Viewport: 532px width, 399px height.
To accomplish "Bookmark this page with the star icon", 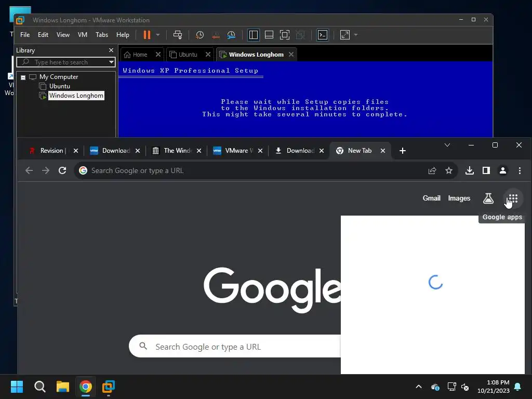I will 449,170.
